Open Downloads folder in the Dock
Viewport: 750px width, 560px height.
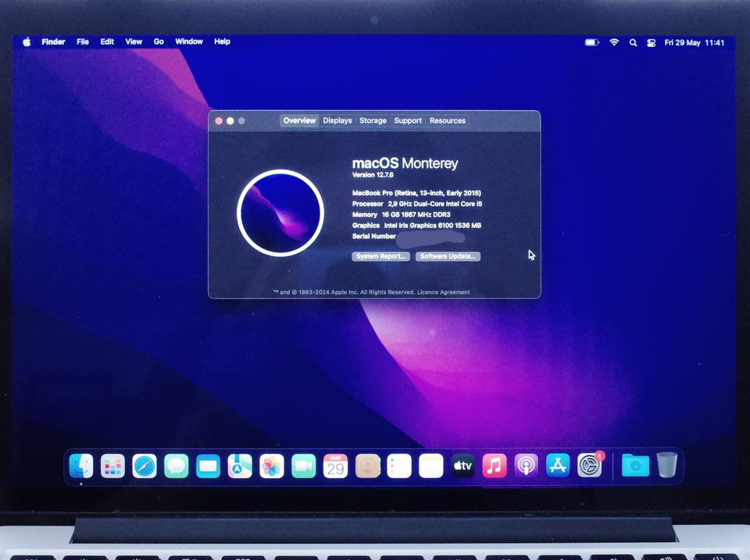click(x=635, y=465)
